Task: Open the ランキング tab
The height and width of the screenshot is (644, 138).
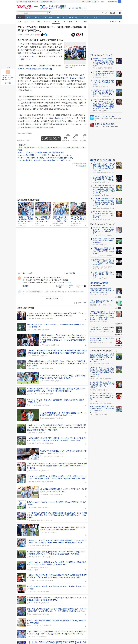Action: point(86,17)
